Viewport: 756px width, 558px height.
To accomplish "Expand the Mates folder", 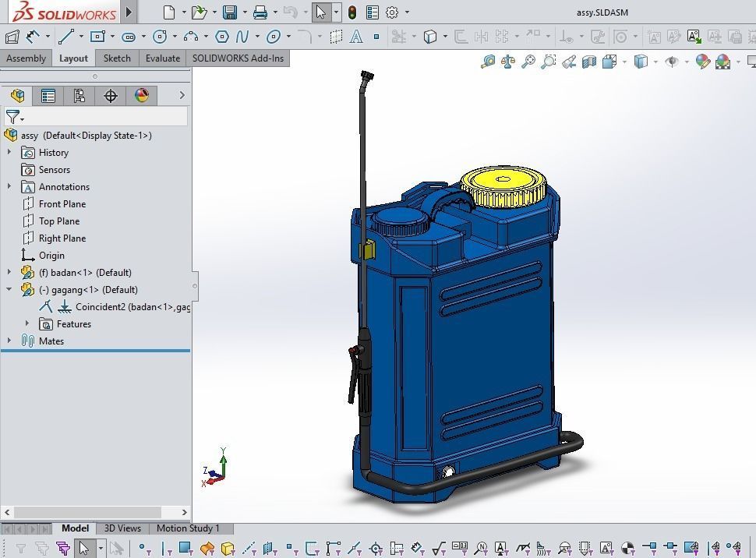I will coord(9,341).
